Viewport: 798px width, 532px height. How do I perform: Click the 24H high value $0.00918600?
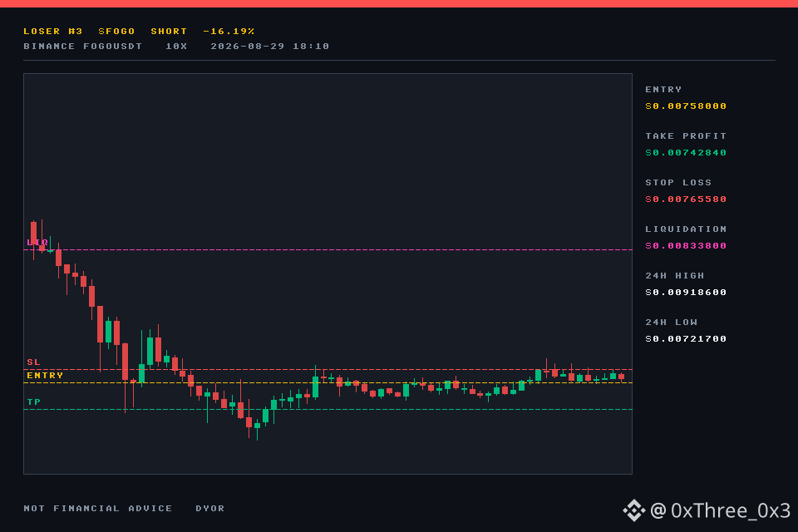[x=686, y=293]
